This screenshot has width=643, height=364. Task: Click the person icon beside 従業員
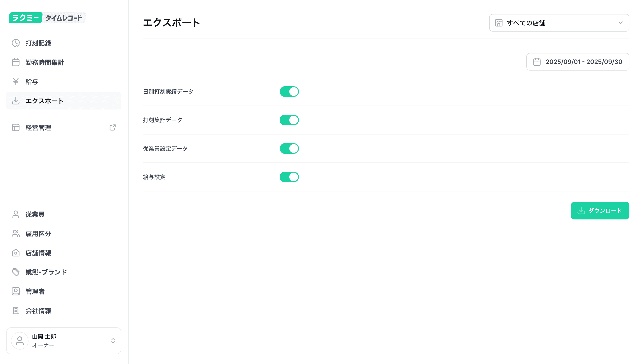(16, 214)
